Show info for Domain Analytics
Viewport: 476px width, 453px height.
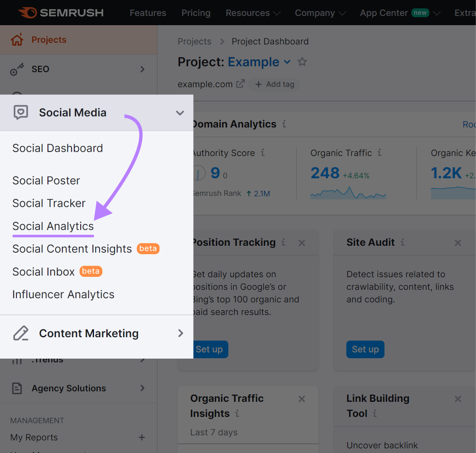[x=284, y=124]
